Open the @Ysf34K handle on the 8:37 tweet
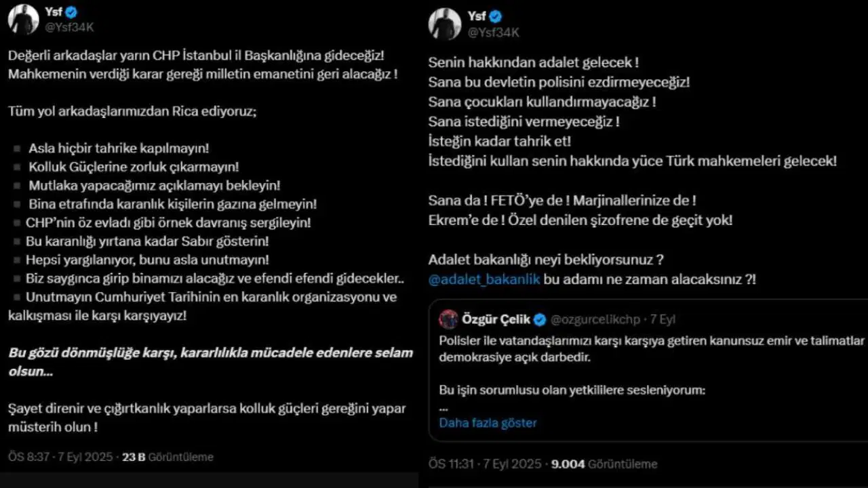 [68, 27]
